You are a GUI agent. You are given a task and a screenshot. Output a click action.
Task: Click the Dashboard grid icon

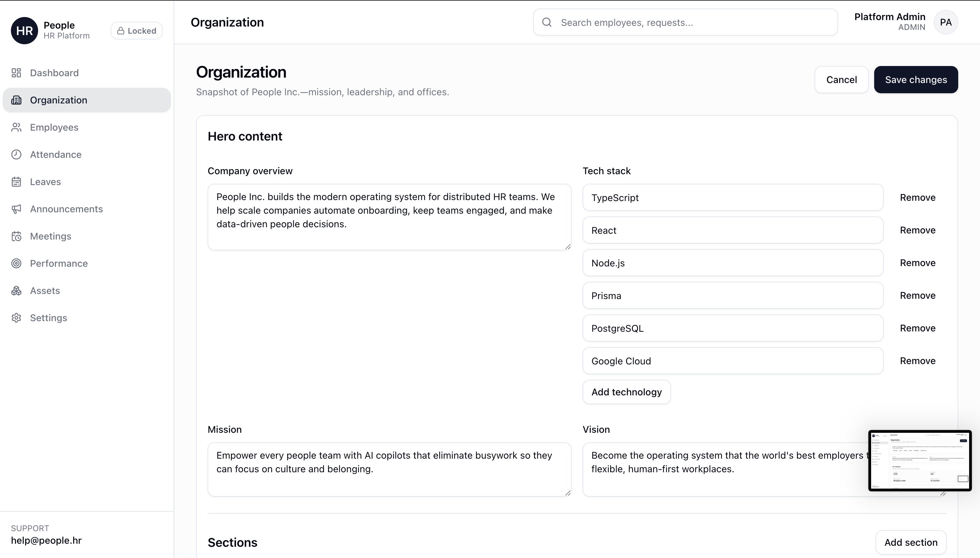(x=16, y=73)
